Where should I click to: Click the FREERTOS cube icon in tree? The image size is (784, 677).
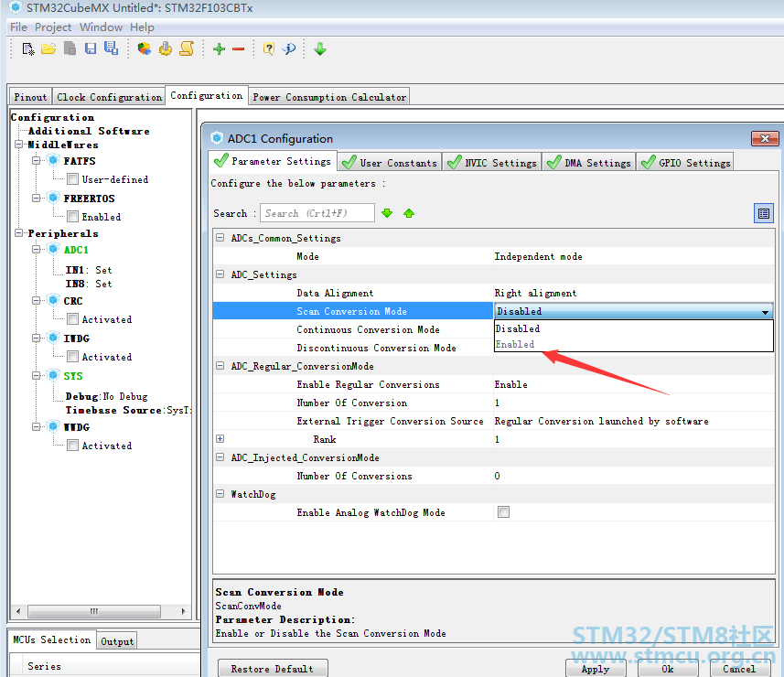click(x=53, y=198)
